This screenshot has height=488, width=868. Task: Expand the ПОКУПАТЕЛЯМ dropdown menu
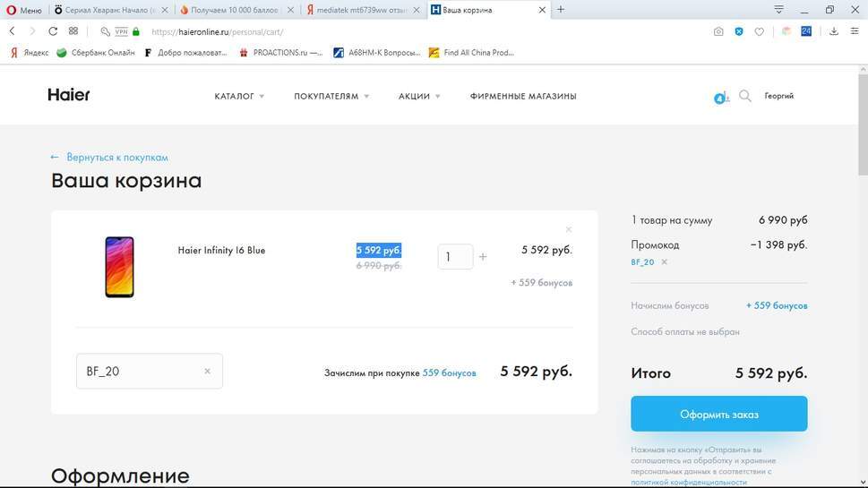coord(331,97)
